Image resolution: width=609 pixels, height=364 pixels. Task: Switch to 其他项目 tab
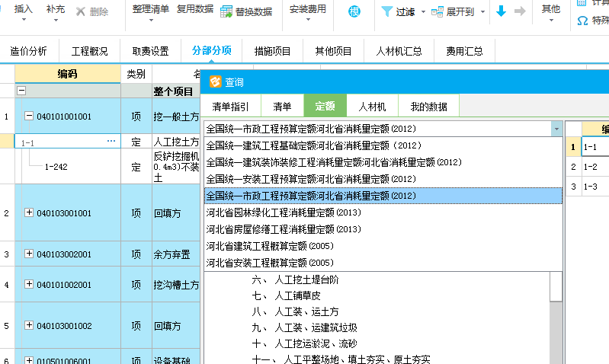pos(334,51)
